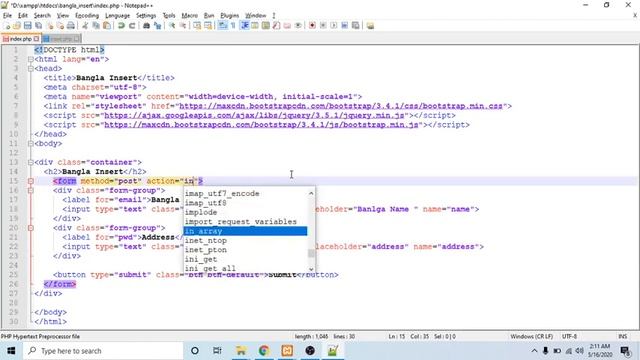Click the Close All toolbar icon
The image size is (640, 360).
(x=60, y=26)
